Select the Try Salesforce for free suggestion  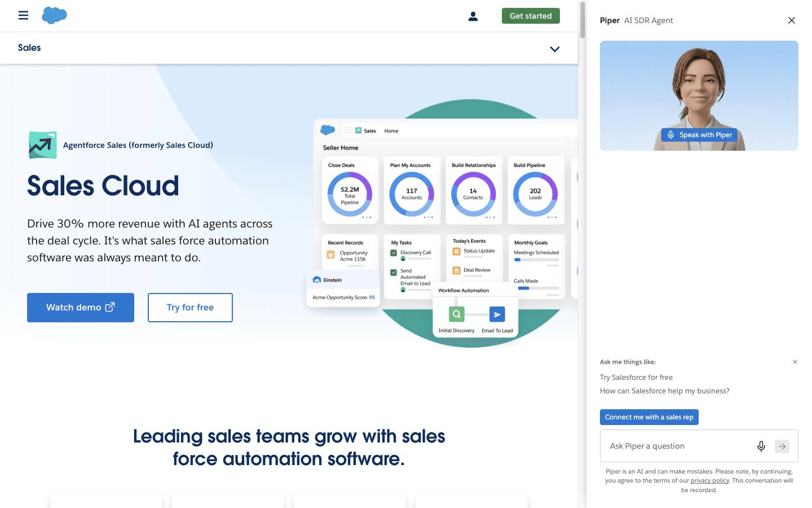(636, 377)
